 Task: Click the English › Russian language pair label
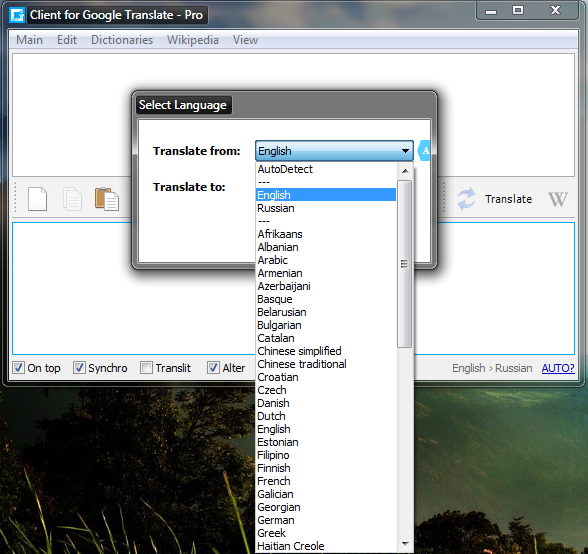click(x=492, y=368)
